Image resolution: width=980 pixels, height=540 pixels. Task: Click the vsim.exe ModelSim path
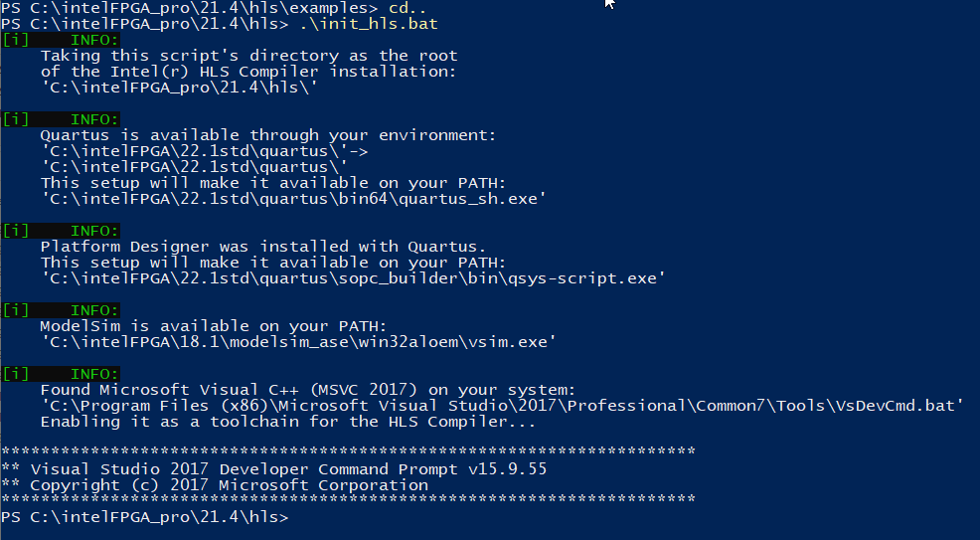[298, 342]
